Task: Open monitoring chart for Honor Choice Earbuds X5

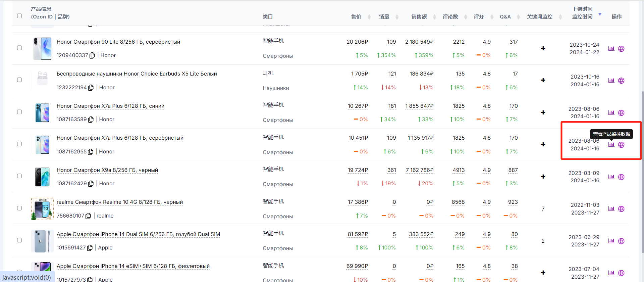Action: tap(611, 81)
